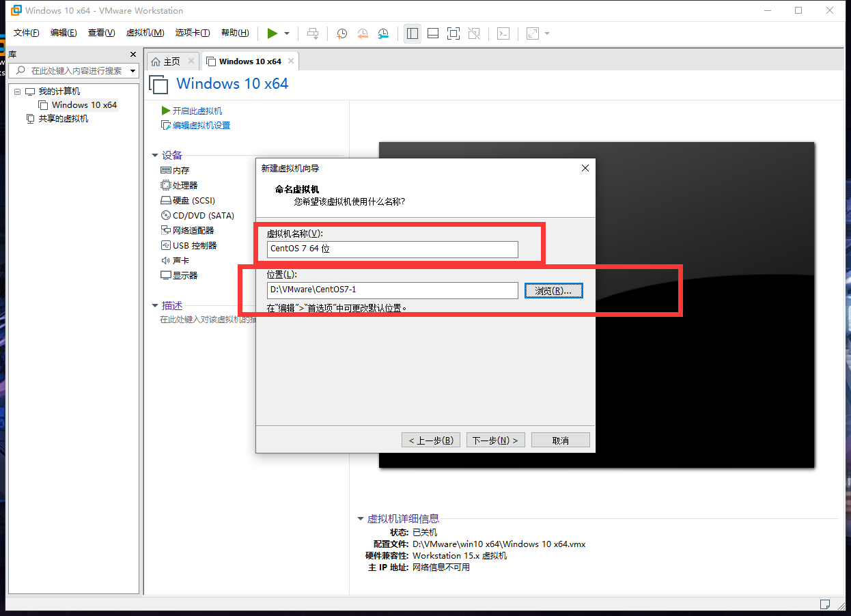
Task: Click Send Ctrl+Alt+Del toolbar icon
Action: (312, 33)
